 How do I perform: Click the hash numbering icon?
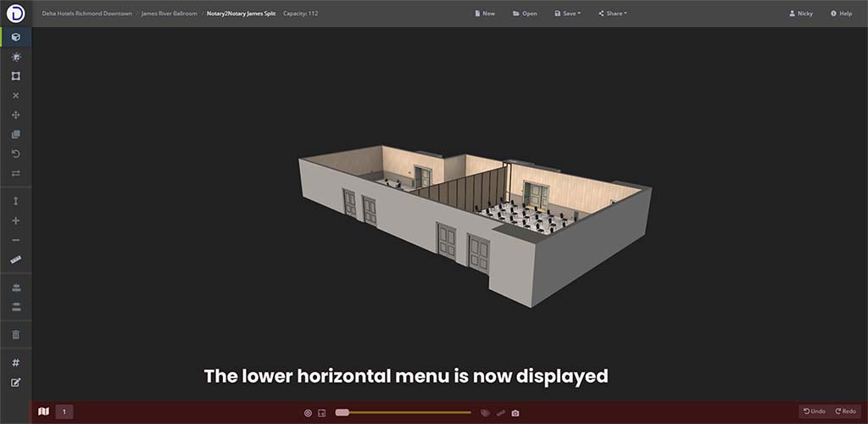[16, 363]
